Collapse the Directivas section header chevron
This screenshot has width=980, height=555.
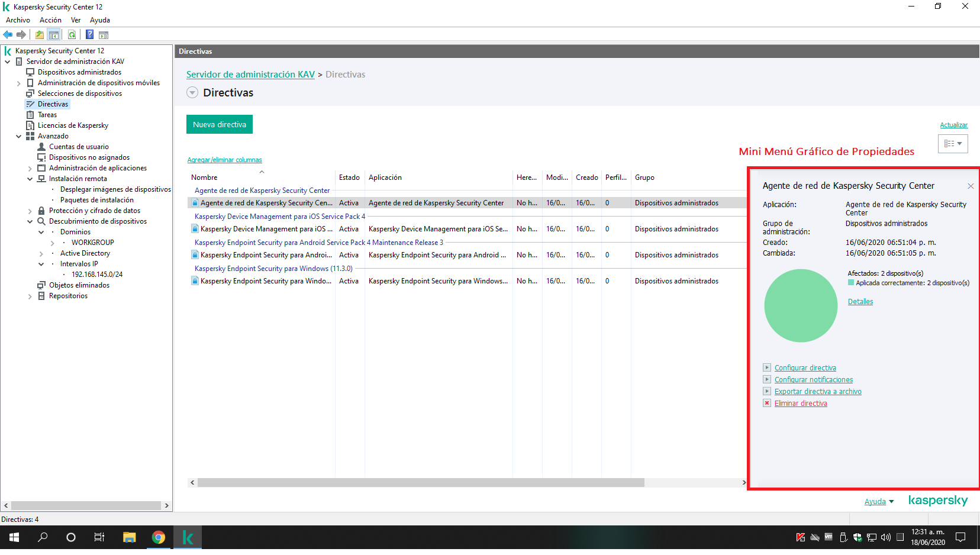192,92
